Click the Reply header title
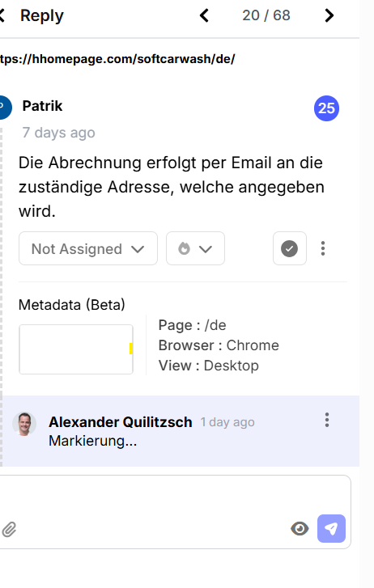Image resolution: width=374 pixels, height=588 pixels. tap(41, 15)
